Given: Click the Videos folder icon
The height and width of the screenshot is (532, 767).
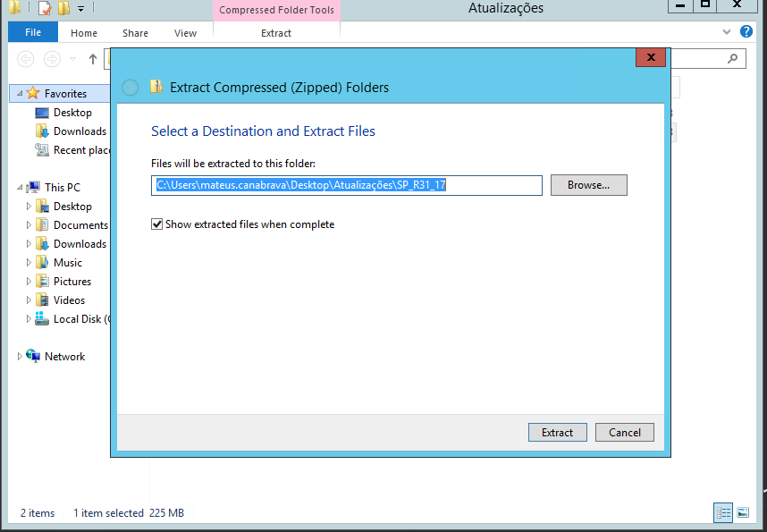Looking at the screenshot, I should tap(43, 300).
